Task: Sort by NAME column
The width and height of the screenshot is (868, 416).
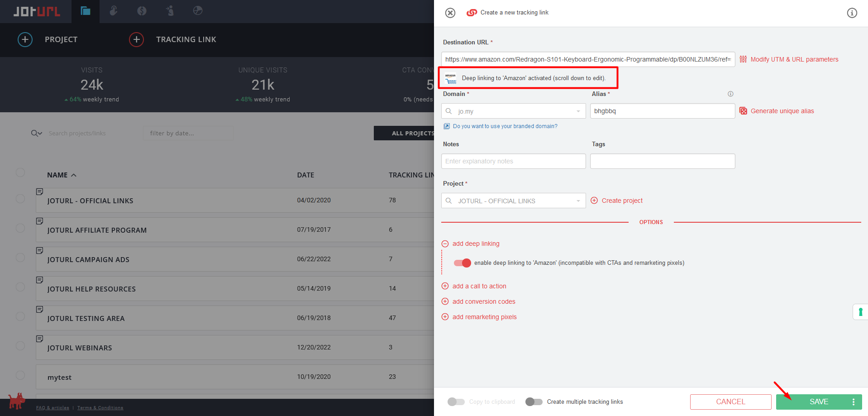Action: pyautogui.click(x=62, y=175)
